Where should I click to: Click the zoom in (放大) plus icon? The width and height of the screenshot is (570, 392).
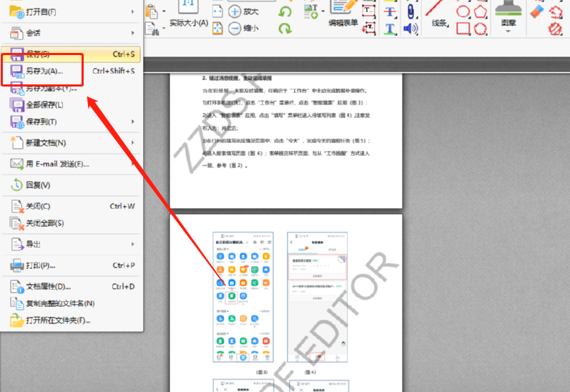click(x=235, y=11)
